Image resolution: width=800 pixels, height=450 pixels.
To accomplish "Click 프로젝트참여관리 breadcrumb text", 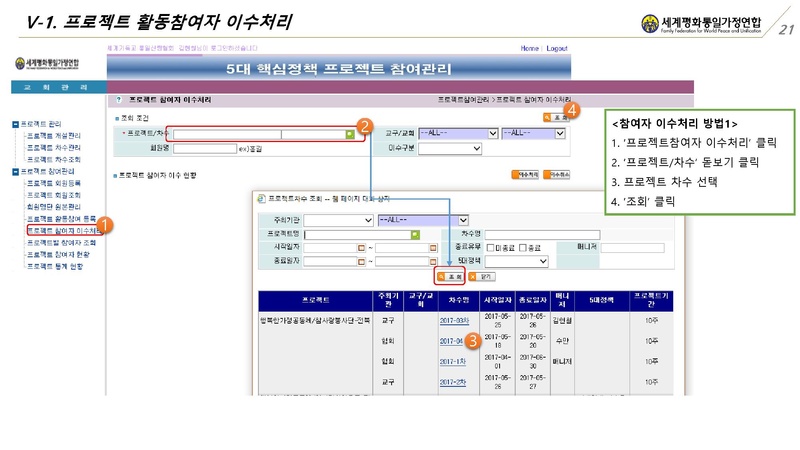I will [464, 99].
